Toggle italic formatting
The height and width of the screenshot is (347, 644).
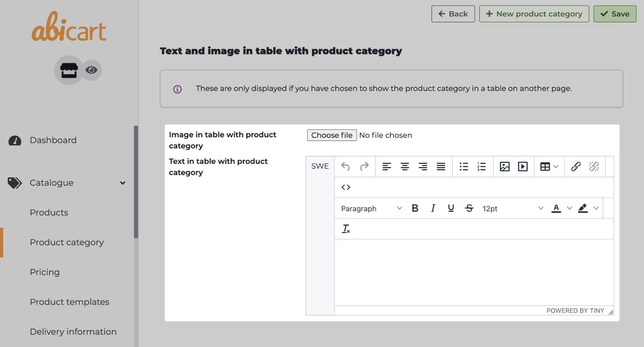(x=433, y=208)
